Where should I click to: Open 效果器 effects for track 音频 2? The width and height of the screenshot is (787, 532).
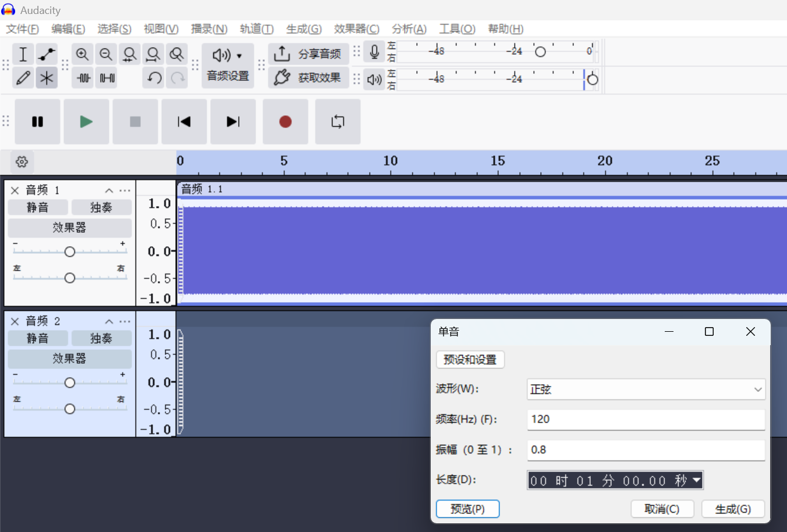click(x=69, y=359)
